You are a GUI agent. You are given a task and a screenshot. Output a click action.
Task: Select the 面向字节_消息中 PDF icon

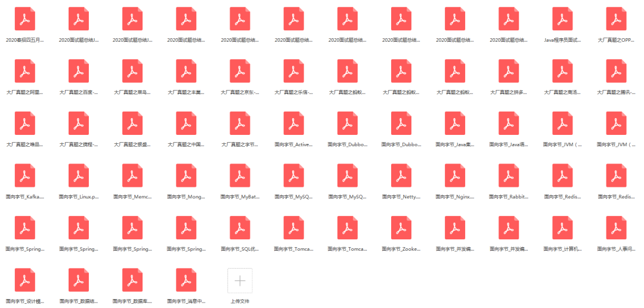pos(187,280)
